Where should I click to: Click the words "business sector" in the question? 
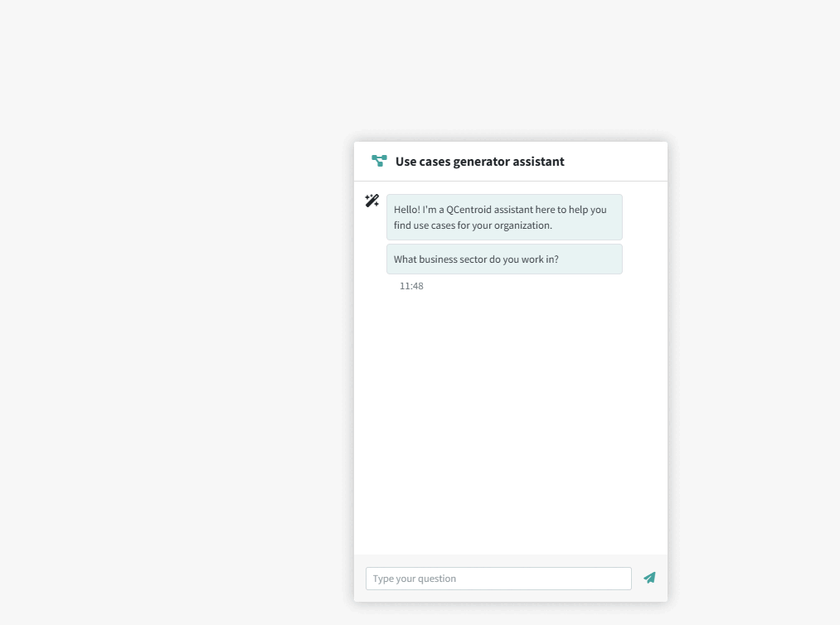click(453, 259)
